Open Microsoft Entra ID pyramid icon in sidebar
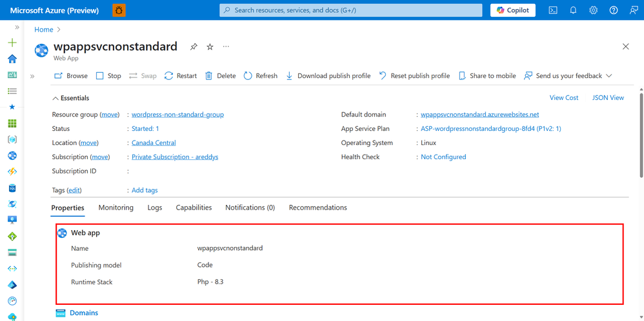This screenshot has height=321, width=644. 12,285
